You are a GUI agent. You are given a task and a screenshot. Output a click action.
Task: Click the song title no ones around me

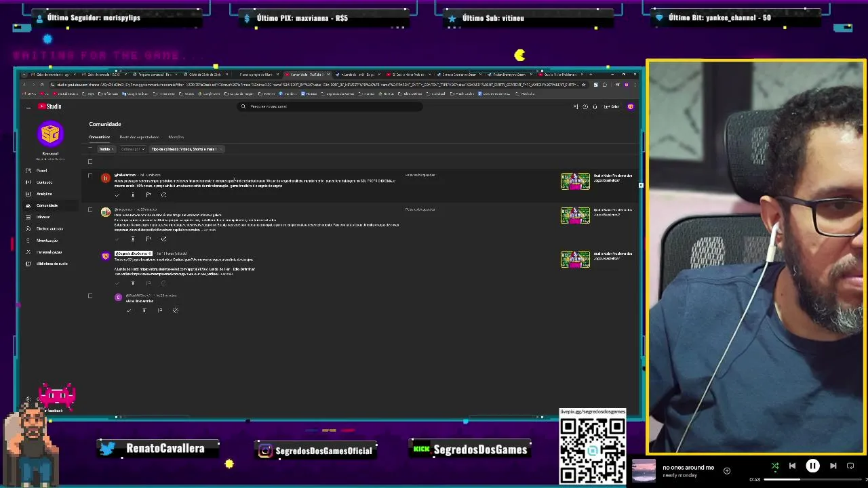coord(688,468)
